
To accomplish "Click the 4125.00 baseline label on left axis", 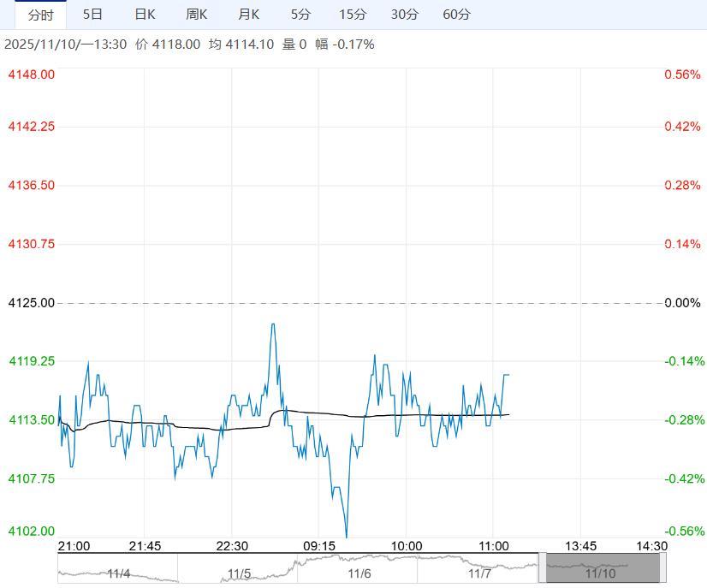I will pyautogui.click(x=31, y=303).
